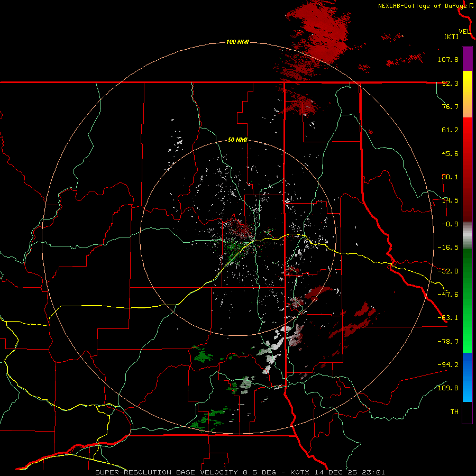Pick the gray near-zero segment of the scale
The height and width of the screenshot is (476, 476).
pos(467,235)
